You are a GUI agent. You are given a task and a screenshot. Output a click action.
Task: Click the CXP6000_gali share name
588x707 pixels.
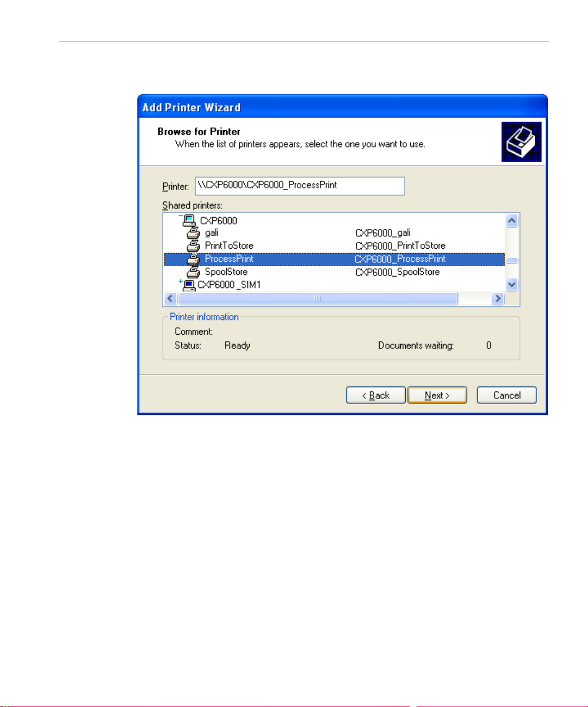[383, 232]
